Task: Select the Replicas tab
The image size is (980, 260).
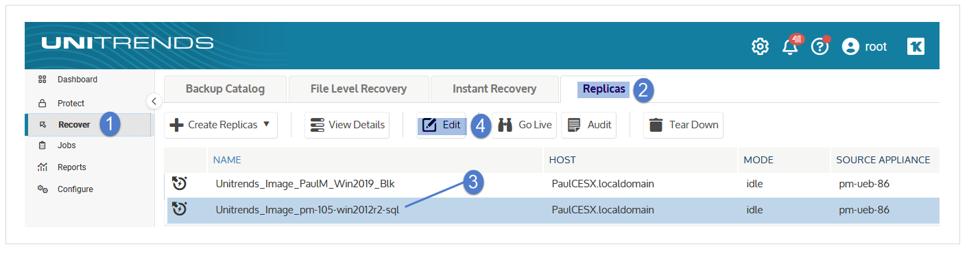Action: 603,89
